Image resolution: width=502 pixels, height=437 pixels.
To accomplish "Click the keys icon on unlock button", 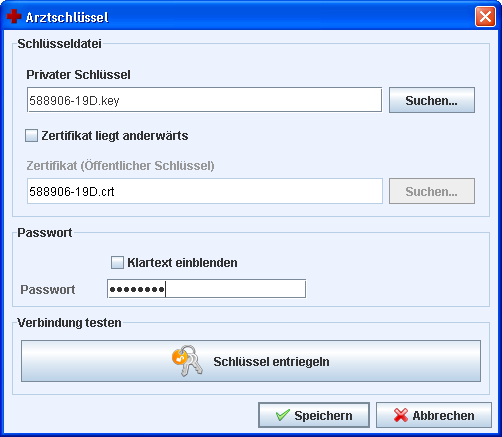I will tap(187, 361).
